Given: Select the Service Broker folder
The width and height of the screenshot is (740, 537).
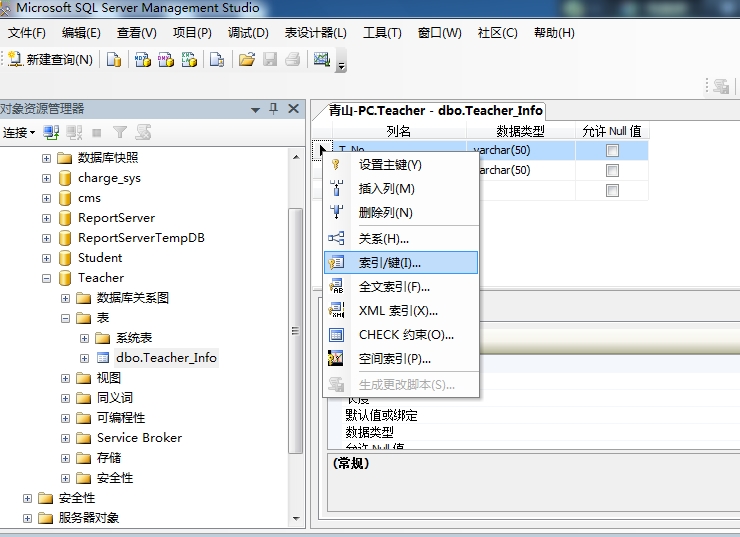Looking at the screenshot, I should click(139, 438).
